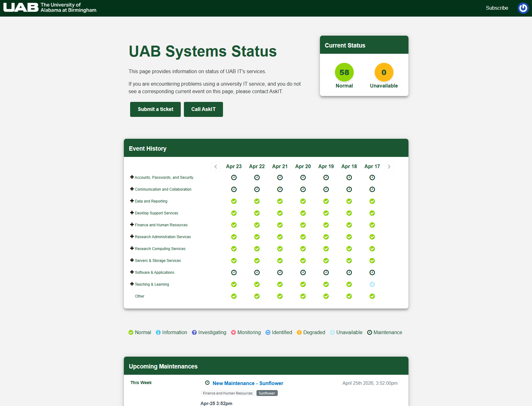Open the Subscribe menu item

pyautogui.click(x=497, y=8)
